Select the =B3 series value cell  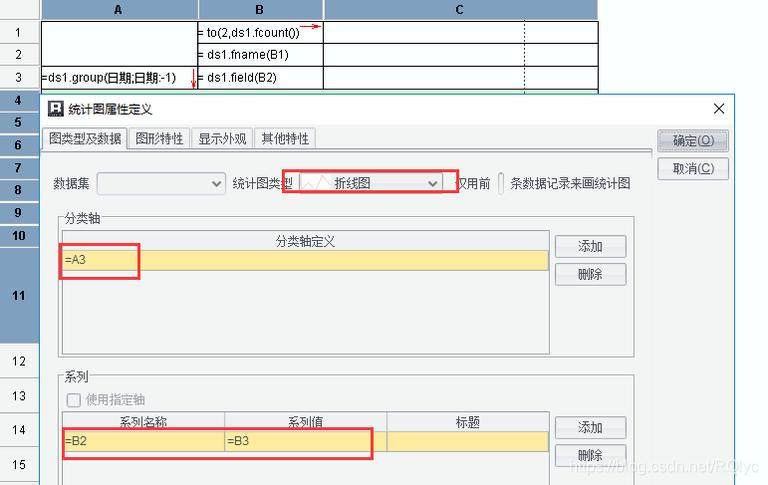coord(306,441)
